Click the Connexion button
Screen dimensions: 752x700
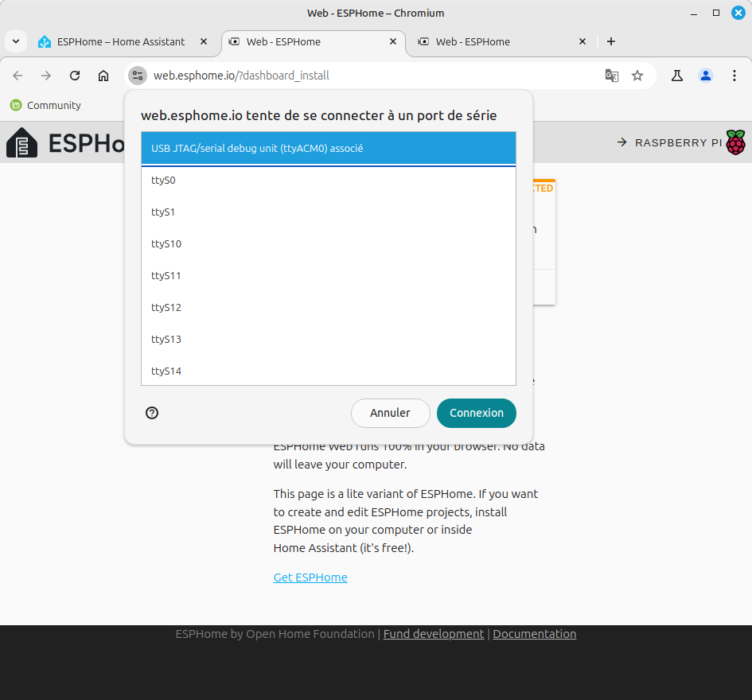[476, 414]
